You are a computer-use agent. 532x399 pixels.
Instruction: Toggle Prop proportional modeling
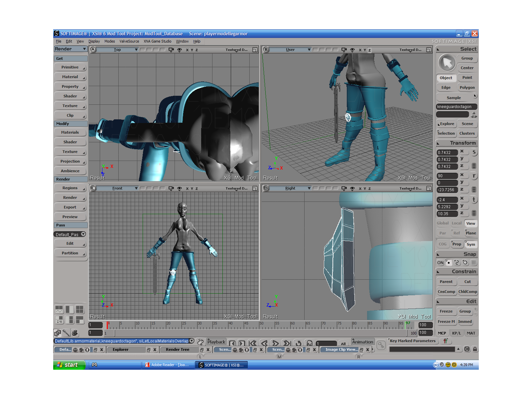(457, 244)
